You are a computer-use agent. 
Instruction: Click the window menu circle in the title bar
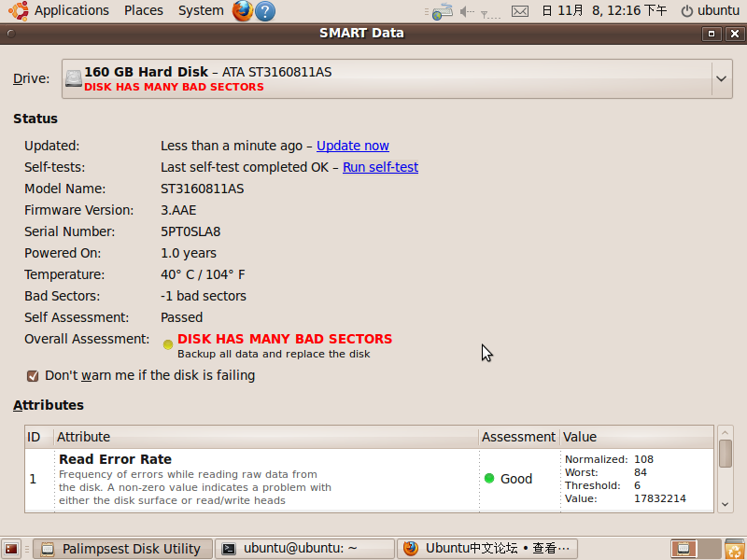[11, 34]
